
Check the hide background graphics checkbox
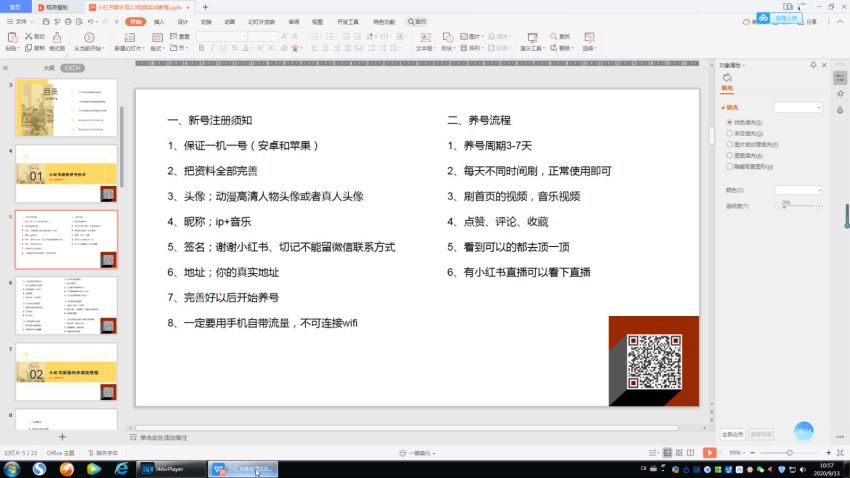(730, 167)
